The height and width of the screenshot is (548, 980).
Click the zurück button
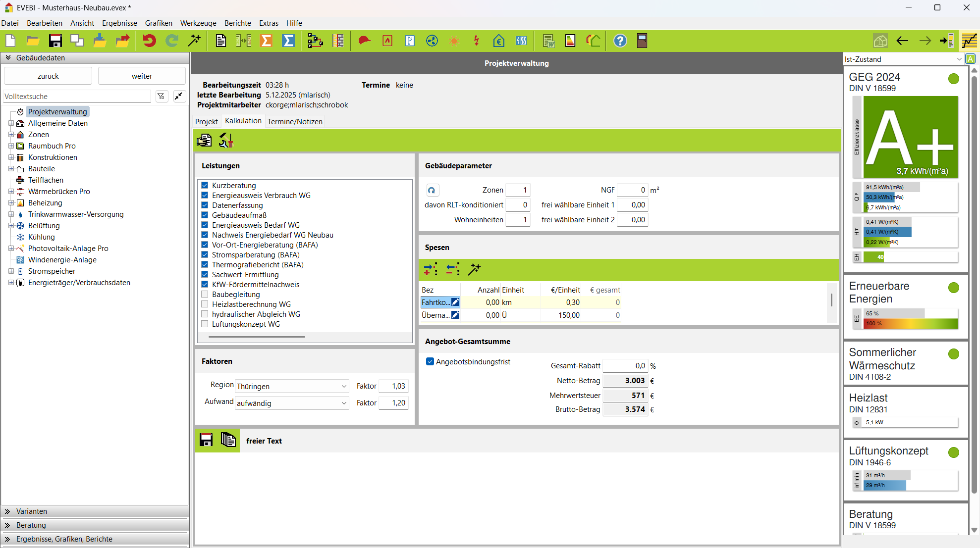pos(48,76)
